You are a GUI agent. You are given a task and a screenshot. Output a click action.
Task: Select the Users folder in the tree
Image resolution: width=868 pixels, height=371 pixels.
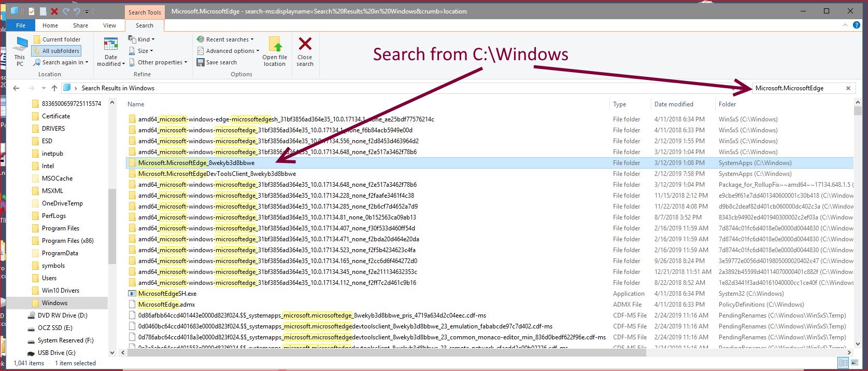(x=49, y=278)
